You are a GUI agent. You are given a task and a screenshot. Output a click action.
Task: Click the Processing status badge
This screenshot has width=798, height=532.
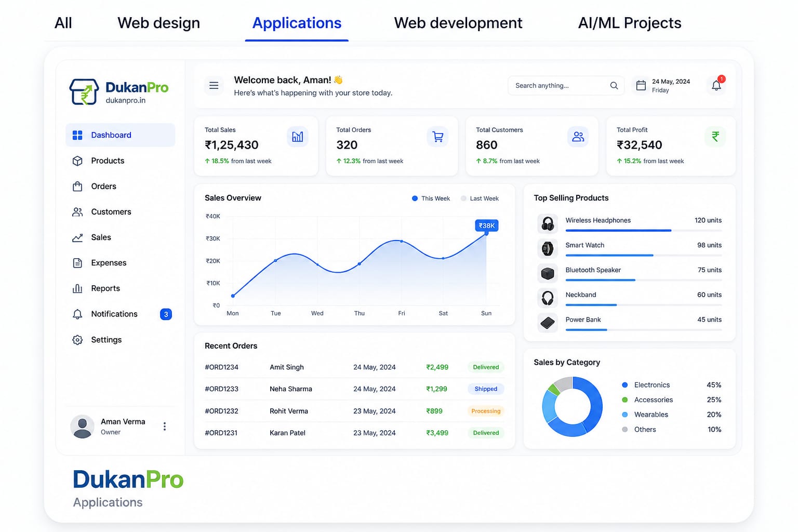point(486,411)
